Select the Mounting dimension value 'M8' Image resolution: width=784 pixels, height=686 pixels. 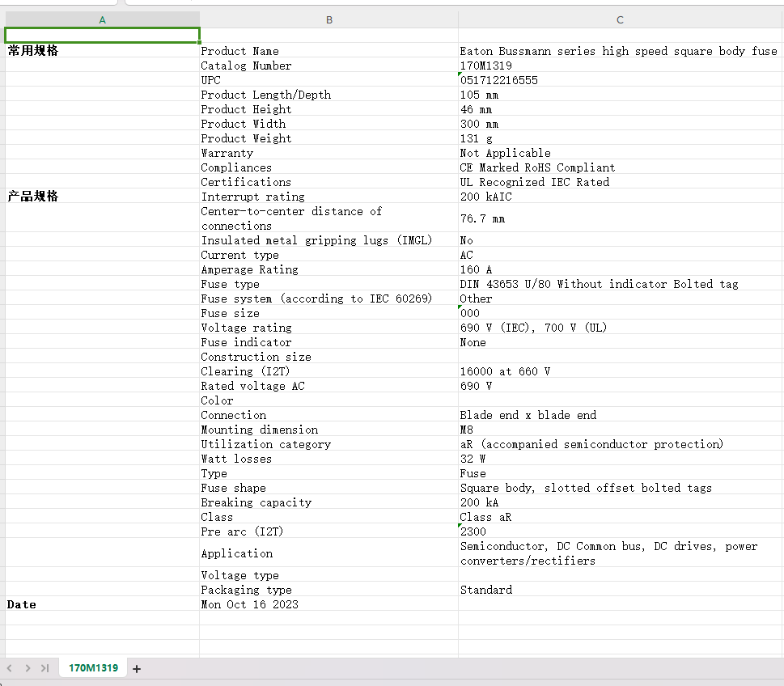tap(621, 430)
